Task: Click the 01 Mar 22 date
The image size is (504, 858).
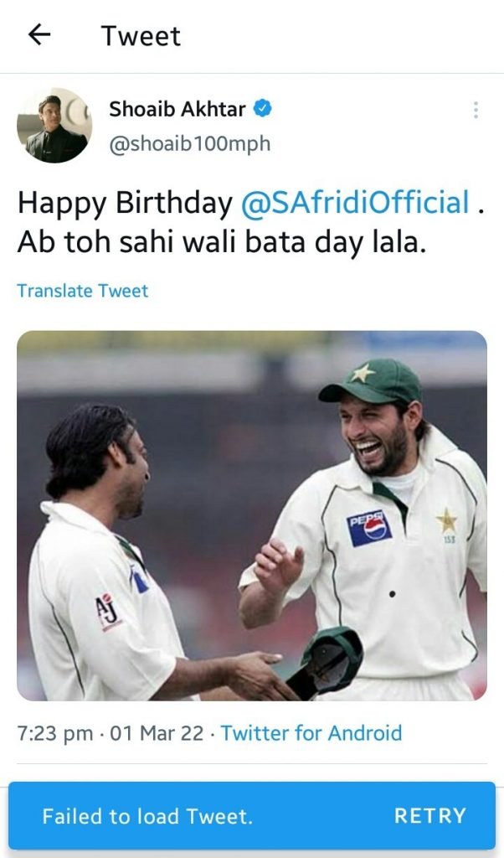Action: (x=157, y=733)
